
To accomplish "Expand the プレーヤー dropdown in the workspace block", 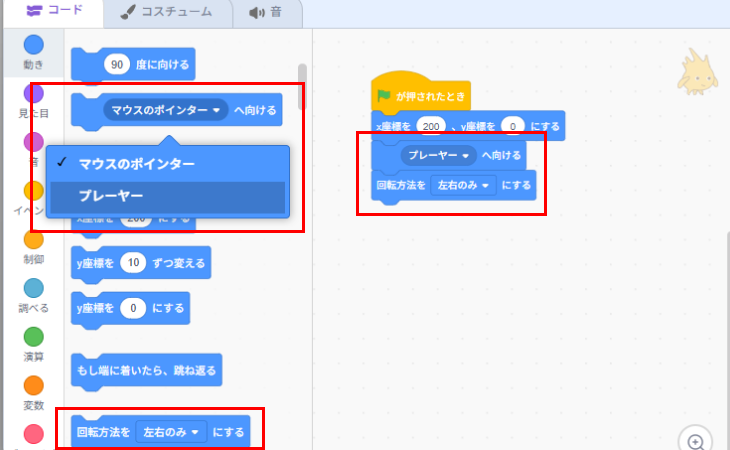I will 439,156.
